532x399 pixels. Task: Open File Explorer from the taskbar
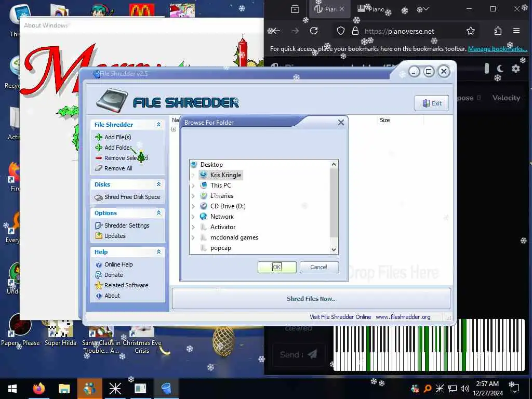[x=64, y=388]
